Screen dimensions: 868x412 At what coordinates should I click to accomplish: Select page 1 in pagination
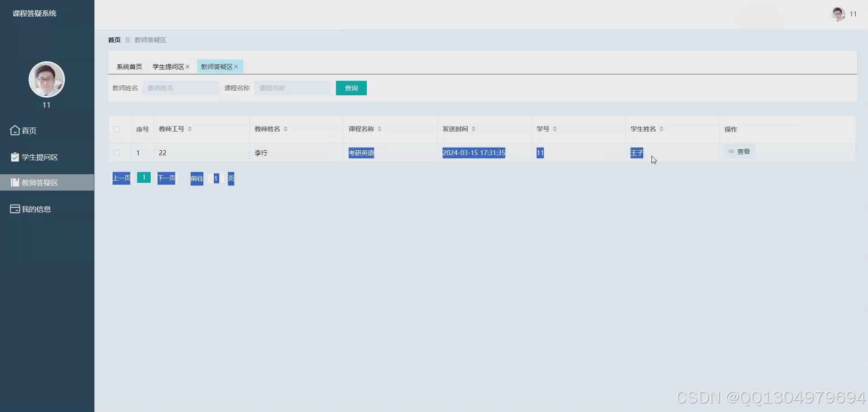point(144,177)
